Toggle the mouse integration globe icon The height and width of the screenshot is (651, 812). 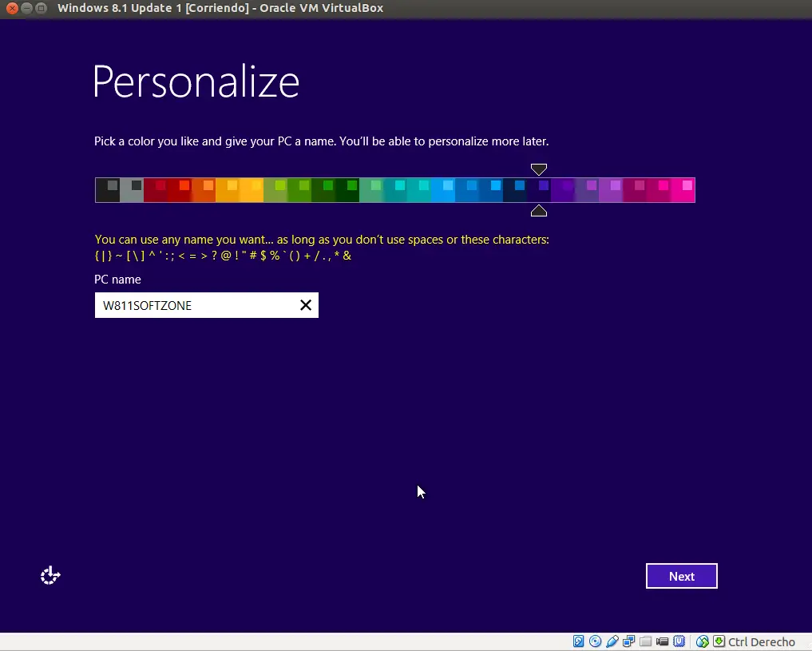(x=702, y=641)
